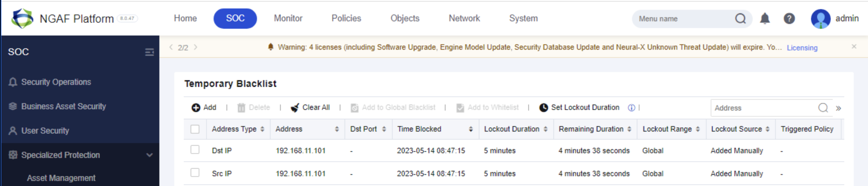
Task: Check the Src IP row checkbox
Action: (195, 172)
